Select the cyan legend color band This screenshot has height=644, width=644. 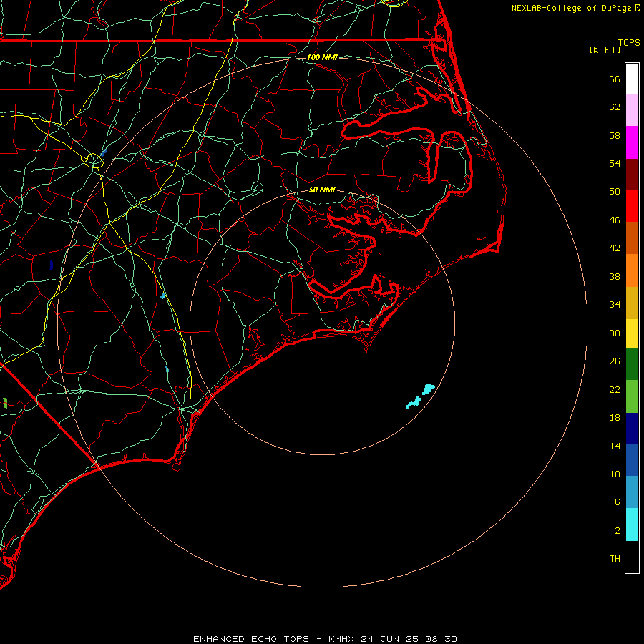tap(632, 525)
